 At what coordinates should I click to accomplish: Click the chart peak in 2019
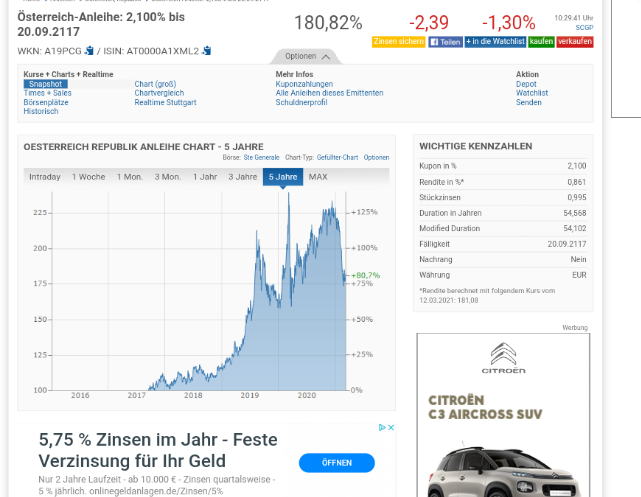point(288,195)
